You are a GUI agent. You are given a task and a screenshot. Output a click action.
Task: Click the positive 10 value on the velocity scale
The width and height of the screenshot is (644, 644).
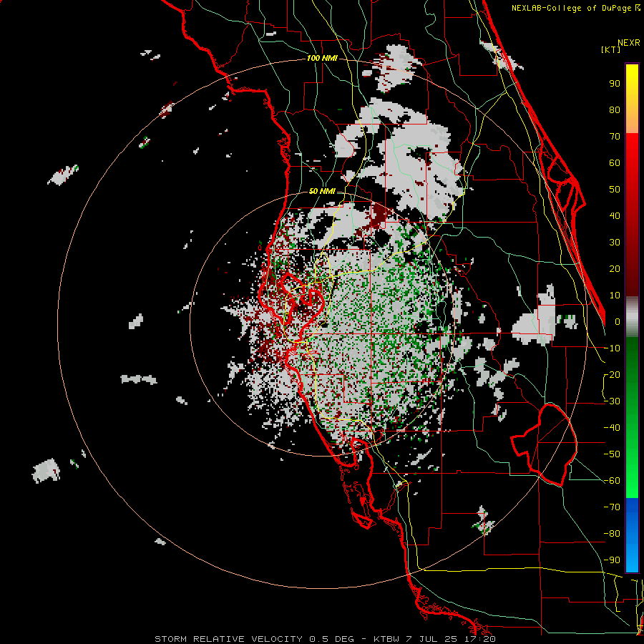(x=615, y=296)
